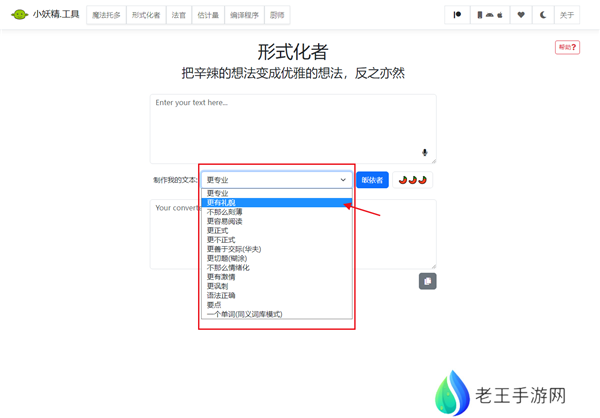Image resolution: width=600 pixels, height=418 pixels.
Task: Toggle dark mode with the moon icon
Action: [544, 15]
